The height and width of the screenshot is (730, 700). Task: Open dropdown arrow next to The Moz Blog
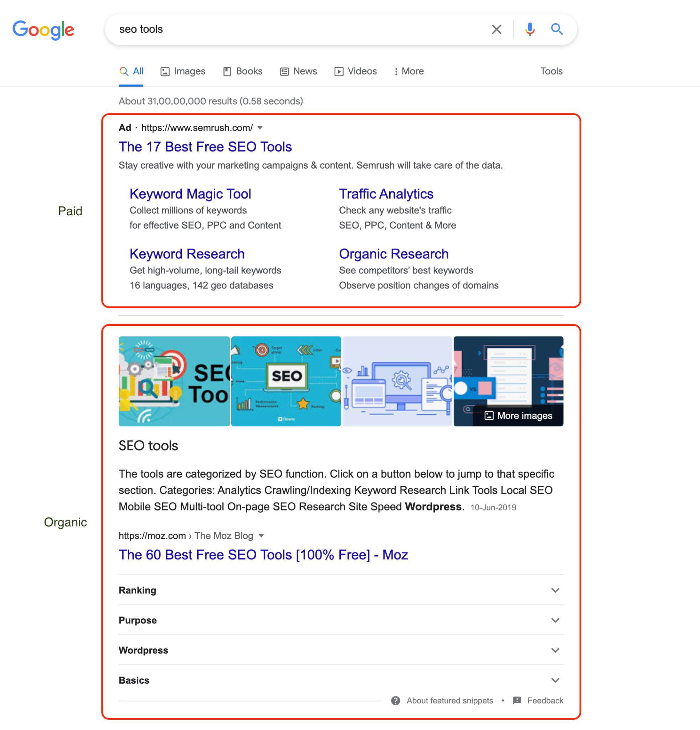click(261, 536)
